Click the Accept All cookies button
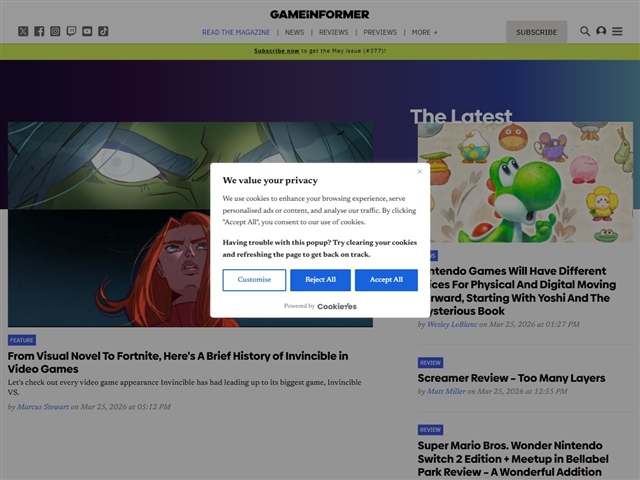Screen dimensions: 640x480 pos(386,280)
